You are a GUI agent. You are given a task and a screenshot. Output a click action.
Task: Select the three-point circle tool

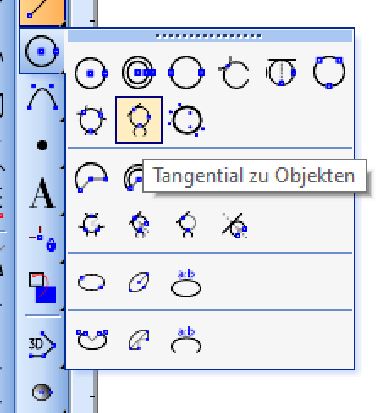329,72
